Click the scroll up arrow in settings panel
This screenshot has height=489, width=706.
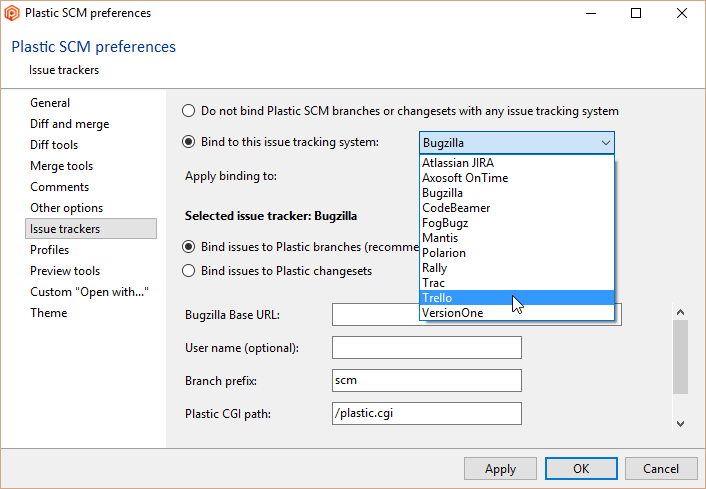click(680, 312)
